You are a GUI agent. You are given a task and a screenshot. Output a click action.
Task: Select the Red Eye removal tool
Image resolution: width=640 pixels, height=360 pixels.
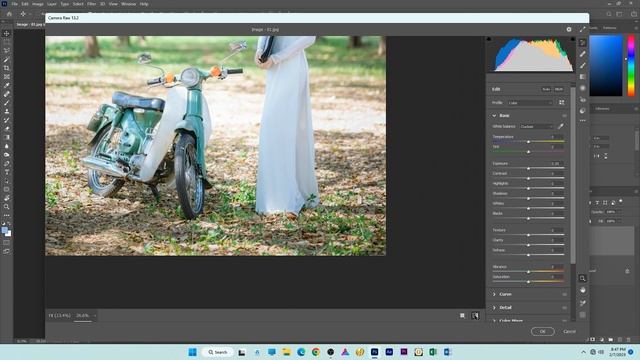tap(582, 100)
